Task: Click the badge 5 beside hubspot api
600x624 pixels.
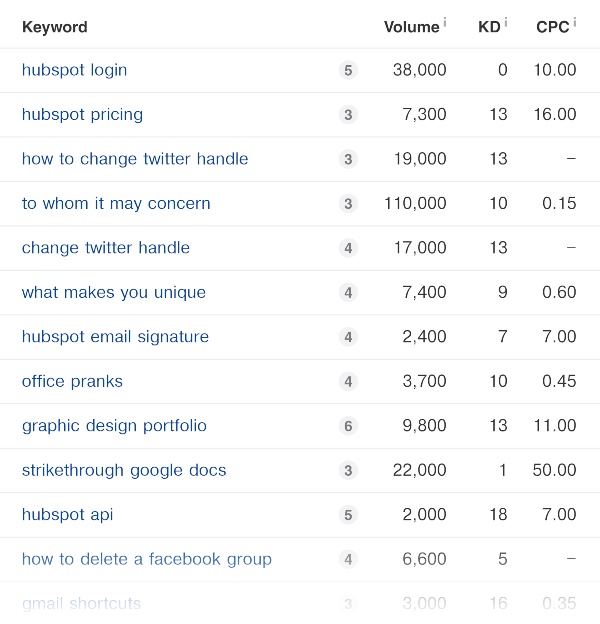Action: point(348,515)
